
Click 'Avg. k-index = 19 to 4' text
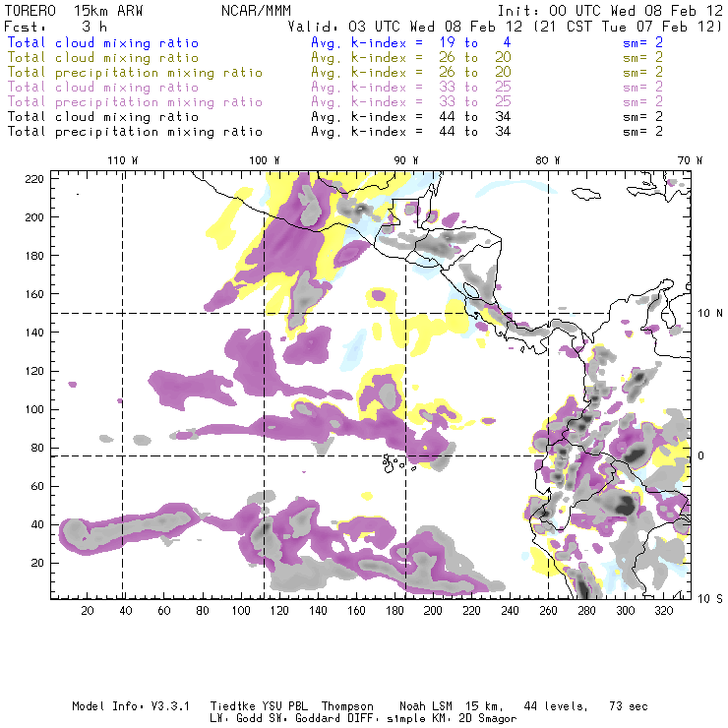tap(411, 42)
